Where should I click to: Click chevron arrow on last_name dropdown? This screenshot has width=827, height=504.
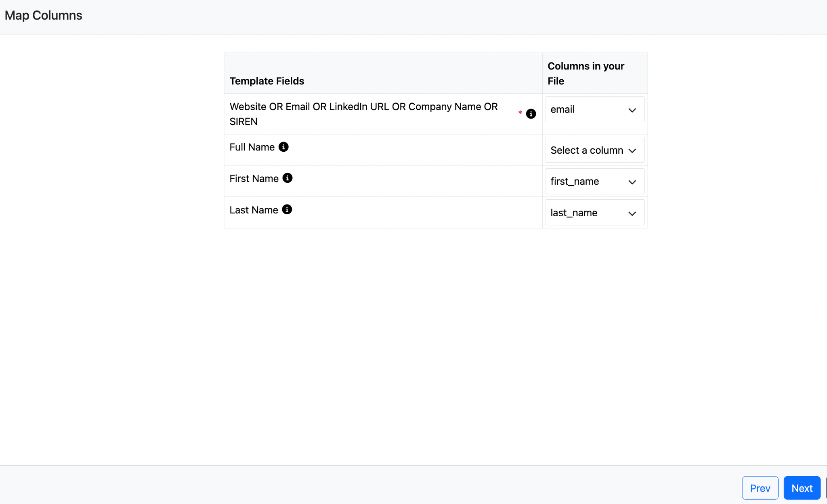[x=632, y=213]
